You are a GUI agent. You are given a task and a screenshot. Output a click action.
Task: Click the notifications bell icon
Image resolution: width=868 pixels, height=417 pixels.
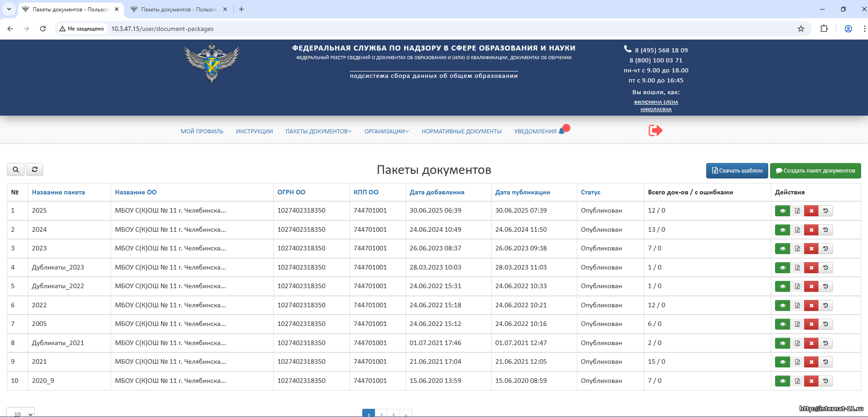click(x=562, y=131)
